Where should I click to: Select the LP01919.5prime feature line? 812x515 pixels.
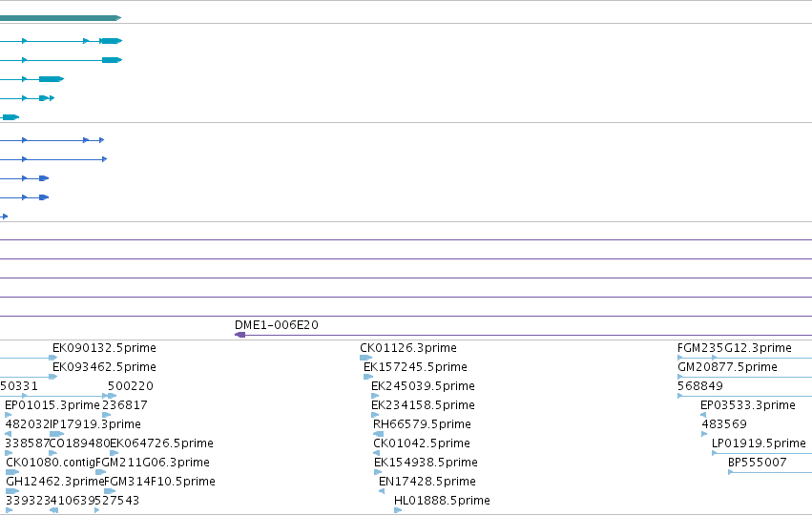pyautogui.click(x=761, y=453)
